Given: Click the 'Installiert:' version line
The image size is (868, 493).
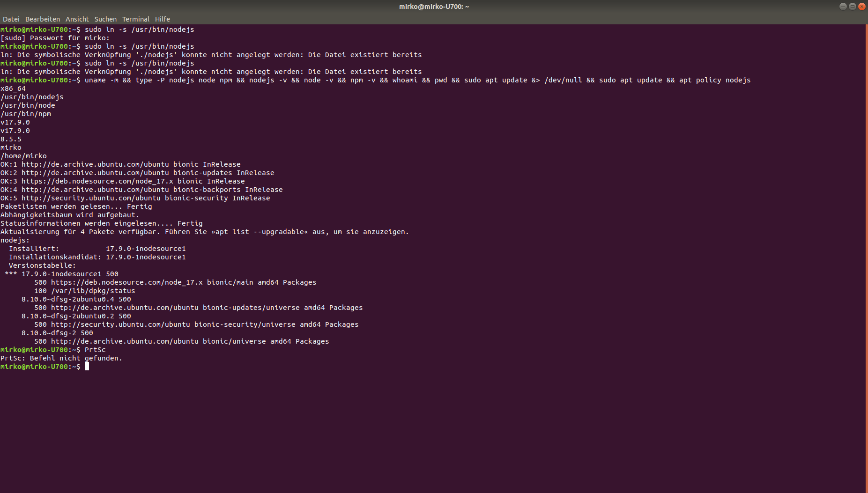Looking at the screenshot, I should (97, 249).
